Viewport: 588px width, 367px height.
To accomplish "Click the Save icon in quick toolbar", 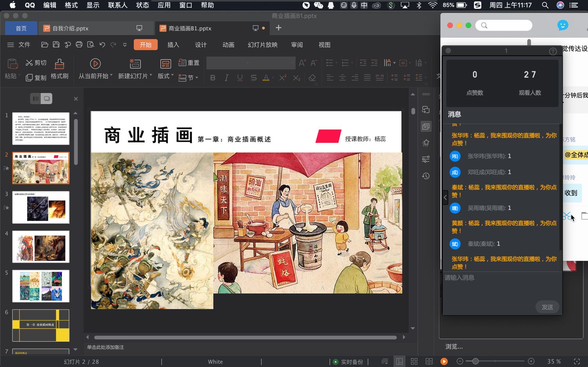I will click(56, 45).
